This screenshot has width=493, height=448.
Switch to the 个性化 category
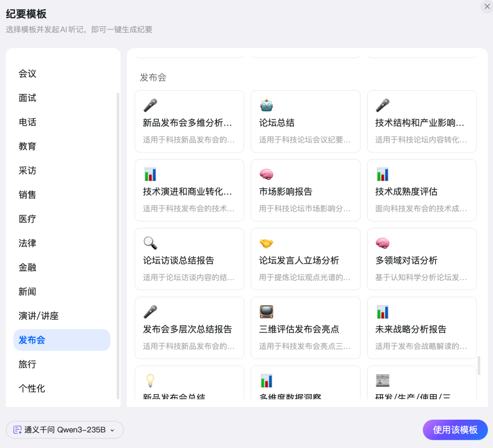pyautogui.click(x=32, y=388)
